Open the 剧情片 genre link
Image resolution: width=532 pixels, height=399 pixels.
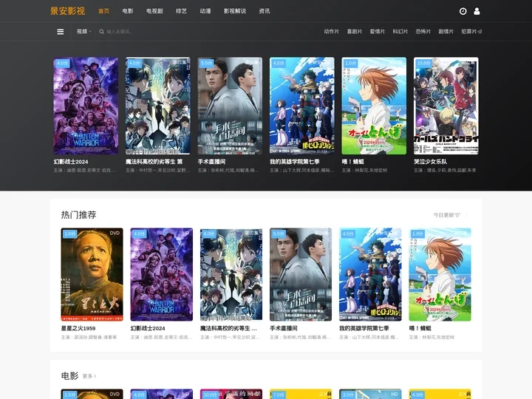point(446,32)
